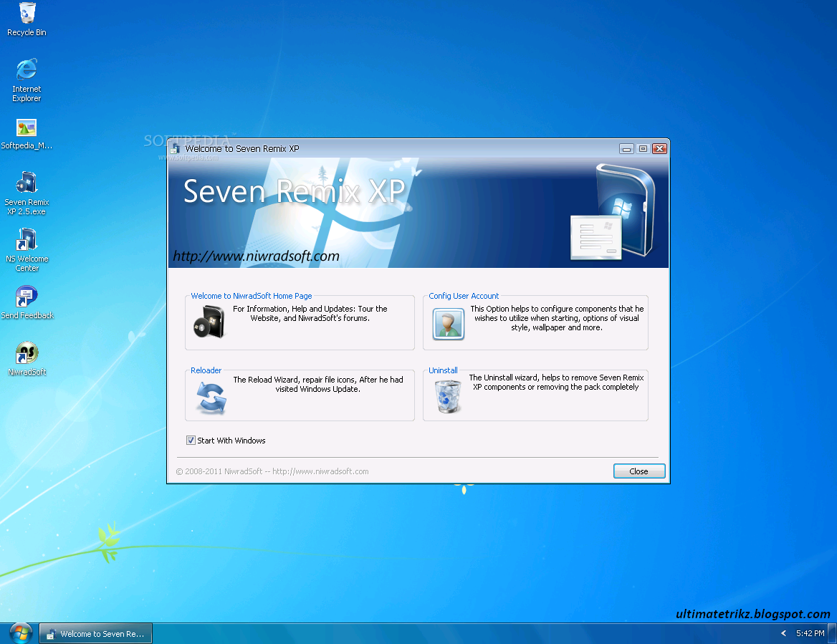
Task: Select the Internet Explorer desktop icon
Action: pyautogui.click(x=27, y=80)
